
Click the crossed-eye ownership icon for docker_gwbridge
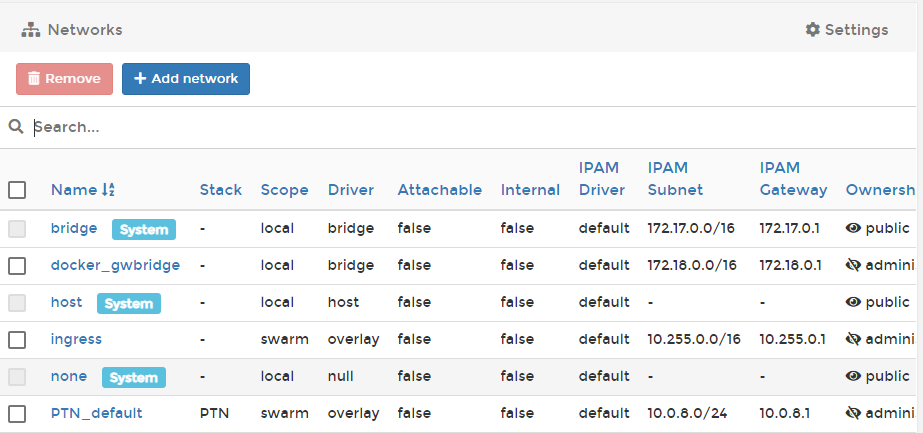click(x=853, y=265)
